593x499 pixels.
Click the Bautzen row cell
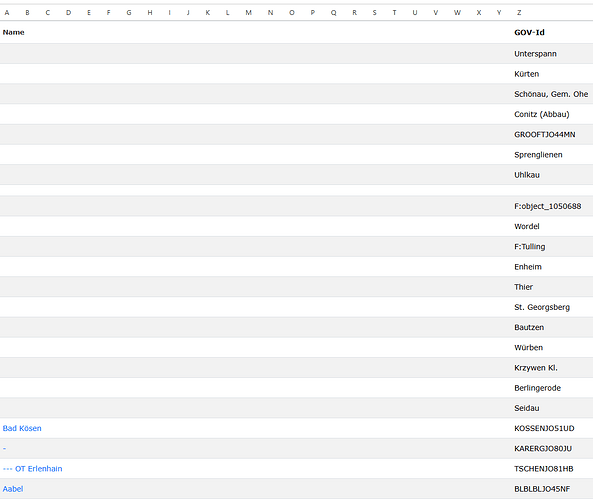[529, 327]
